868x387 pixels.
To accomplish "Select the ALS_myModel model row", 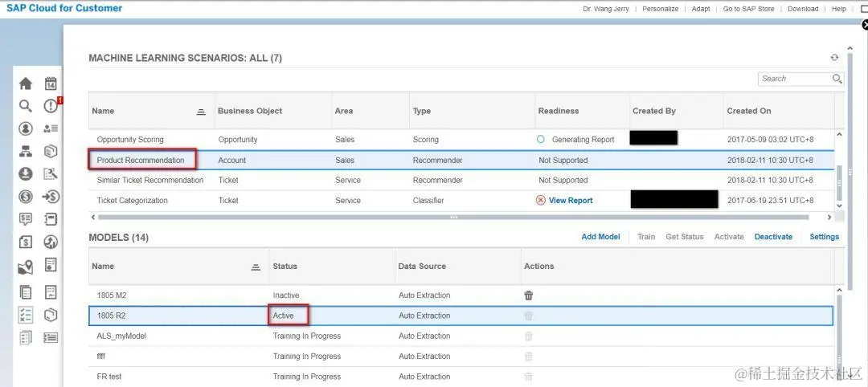I will 461,336.
